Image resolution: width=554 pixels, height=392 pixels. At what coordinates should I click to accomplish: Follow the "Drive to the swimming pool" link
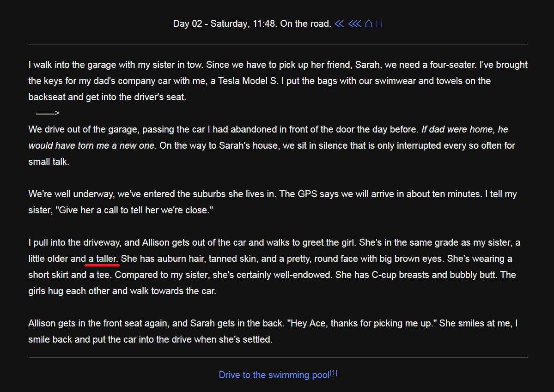274,375
